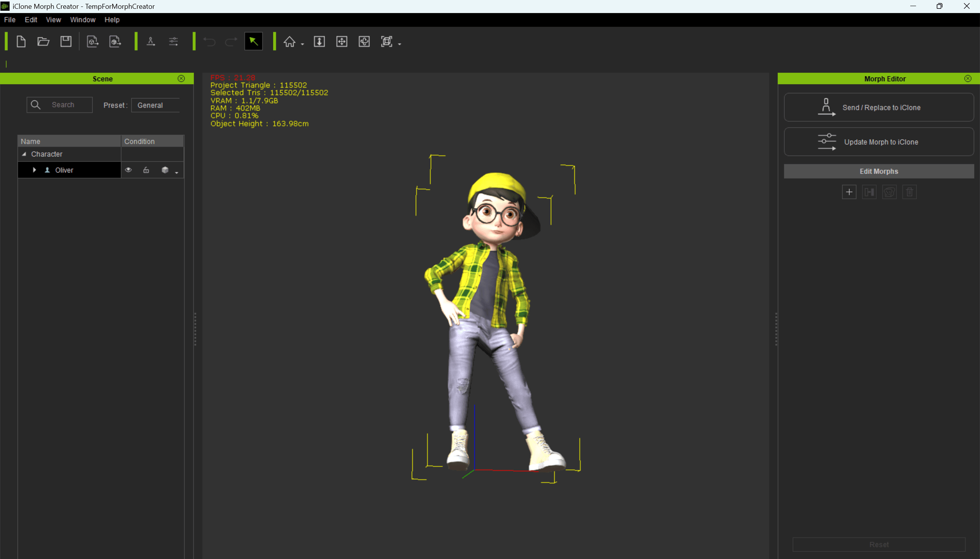980x559 pixels.
Task: Click in the Scene Search field
Action: coord(67,105)
